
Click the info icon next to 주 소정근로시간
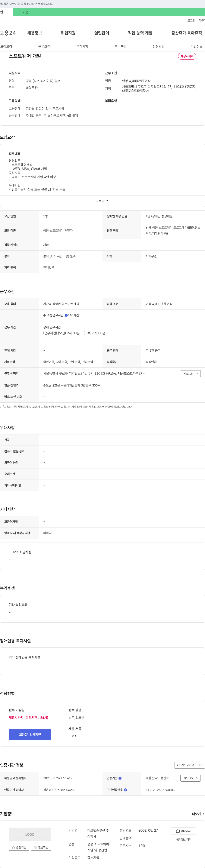tap(66, 315)
